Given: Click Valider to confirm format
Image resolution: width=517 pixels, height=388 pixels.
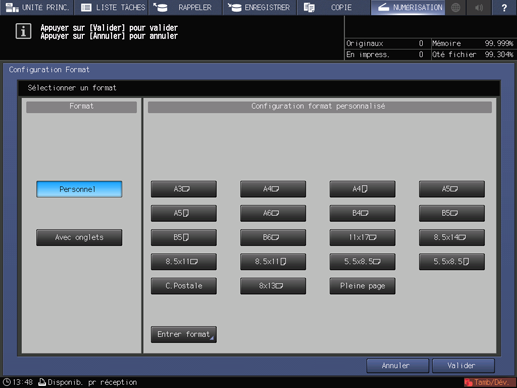Looking at the screenshot, I should [x=463, y=366].
